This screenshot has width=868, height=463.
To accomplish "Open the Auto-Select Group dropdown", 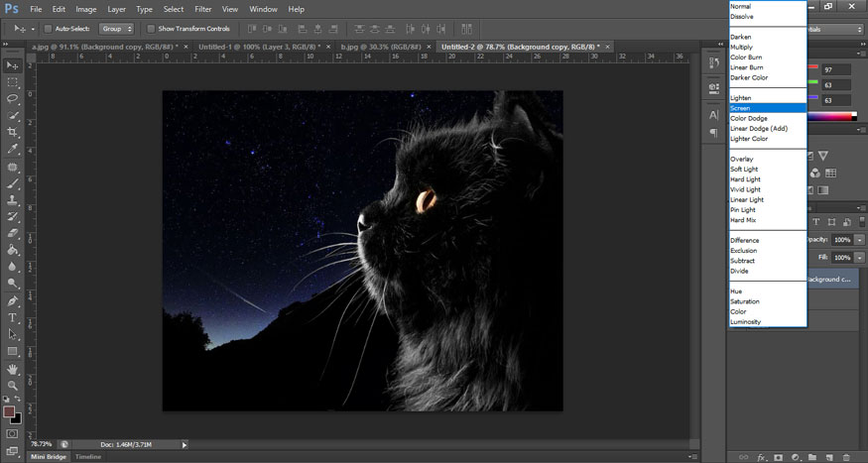I will click(116, 29).
